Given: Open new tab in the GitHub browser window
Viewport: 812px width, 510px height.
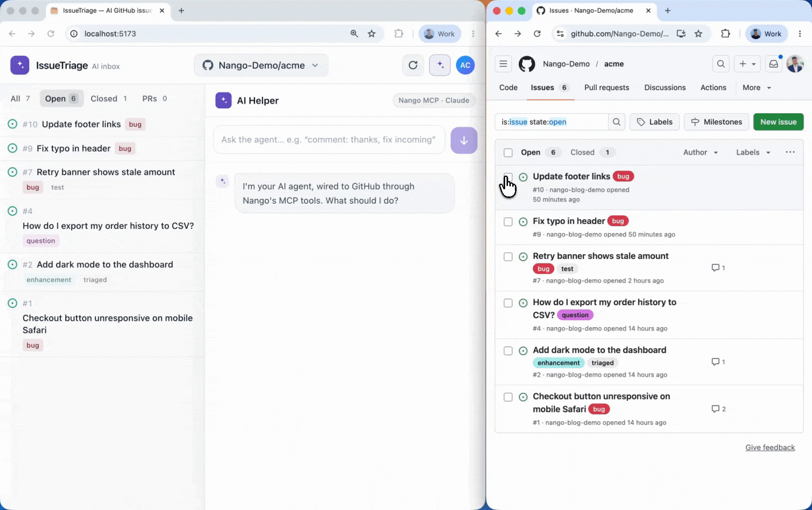Looking at the screenshot, I should (x=668, y=10).
